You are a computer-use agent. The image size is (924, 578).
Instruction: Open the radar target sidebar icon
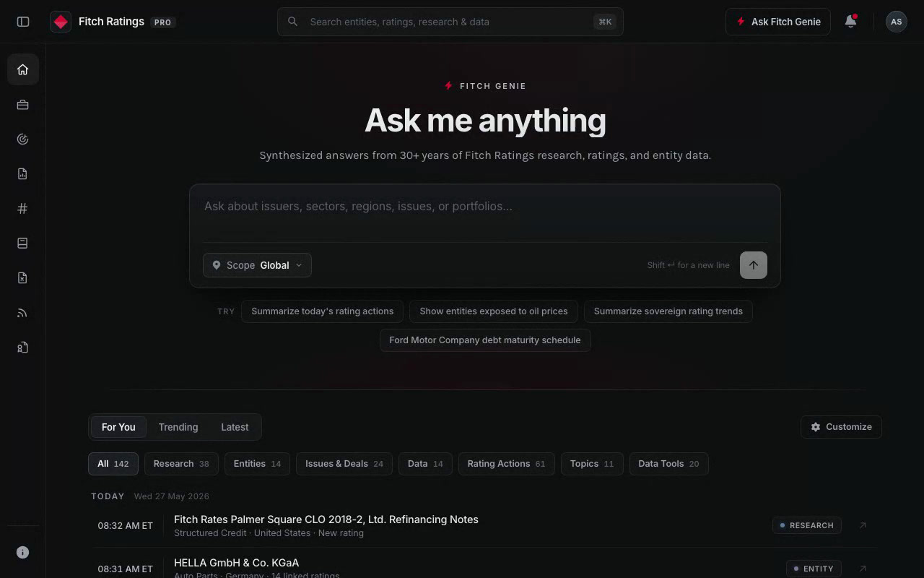[23, 139]
